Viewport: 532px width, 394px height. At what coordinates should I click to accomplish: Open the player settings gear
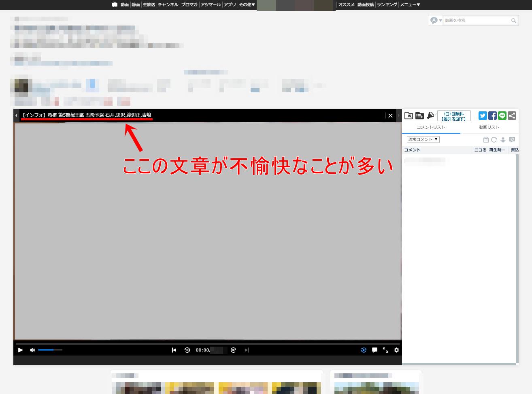pos(396,350)
